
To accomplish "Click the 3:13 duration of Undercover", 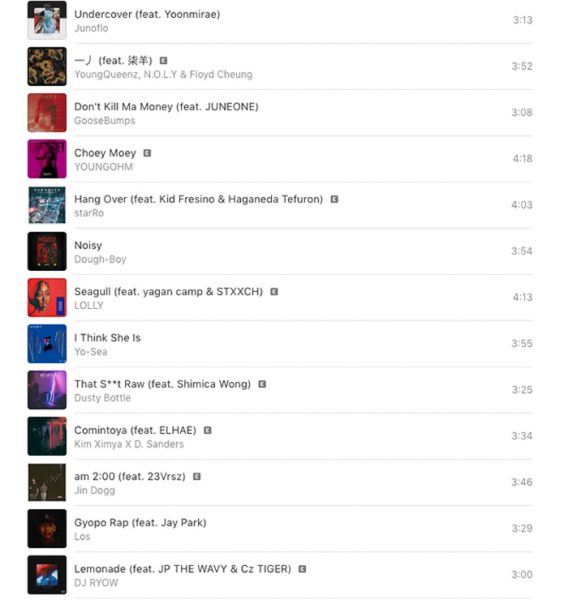I will click(x=522, y=20).
